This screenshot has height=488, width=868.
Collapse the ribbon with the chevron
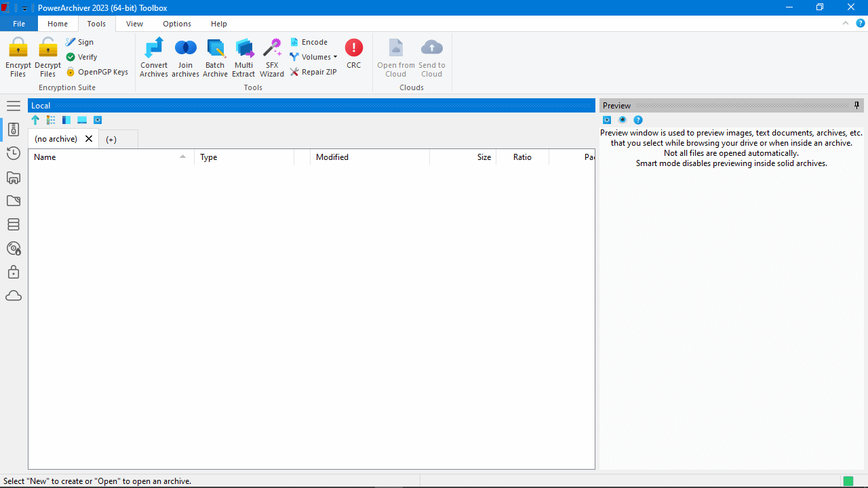click(846, 23)
